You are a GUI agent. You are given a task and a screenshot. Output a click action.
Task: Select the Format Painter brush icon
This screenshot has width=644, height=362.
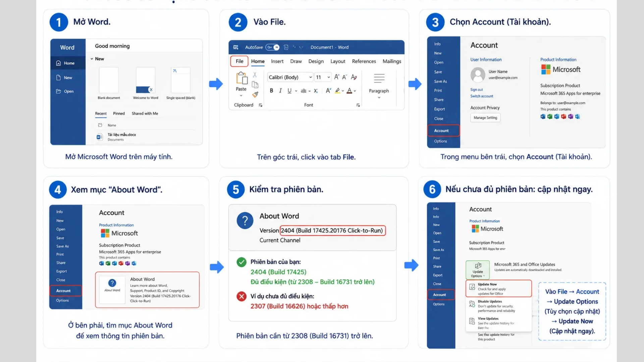click(x=255, y=95)
